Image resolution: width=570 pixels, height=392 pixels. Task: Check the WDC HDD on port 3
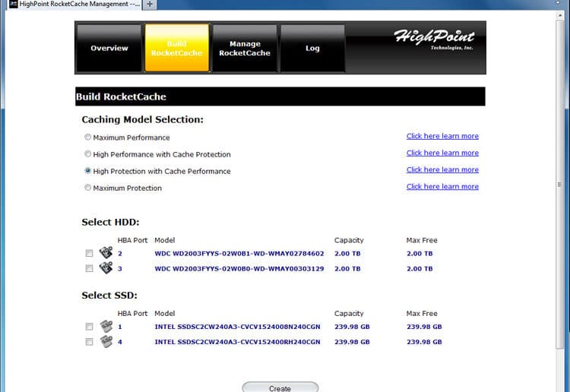pyautogui.click(x=89, y=268)
